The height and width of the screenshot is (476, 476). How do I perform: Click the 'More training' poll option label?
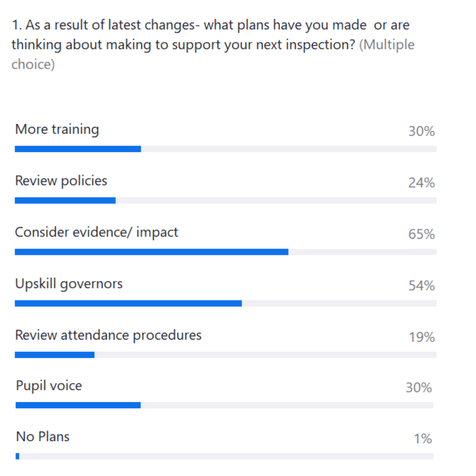57,130
